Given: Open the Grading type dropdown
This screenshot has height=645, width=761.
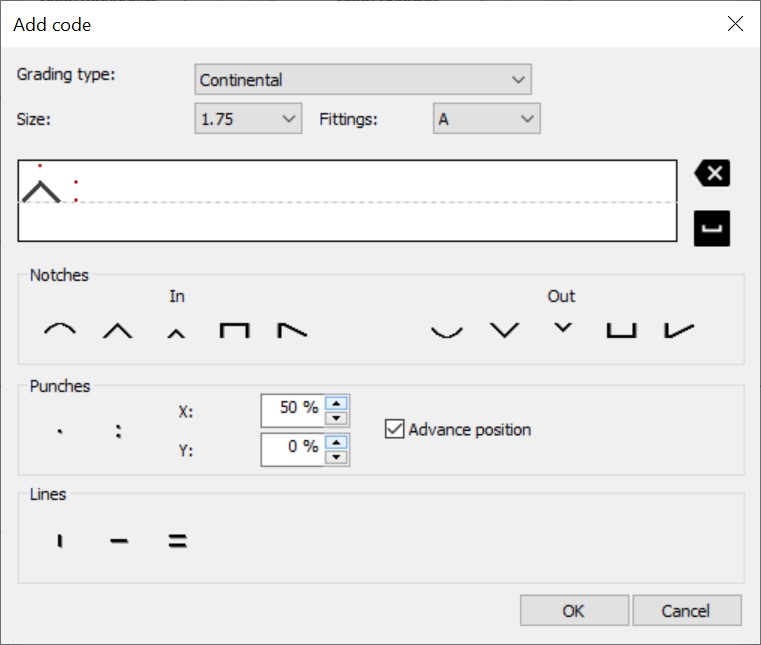Looking at the screenshot, I should point(363,79).
